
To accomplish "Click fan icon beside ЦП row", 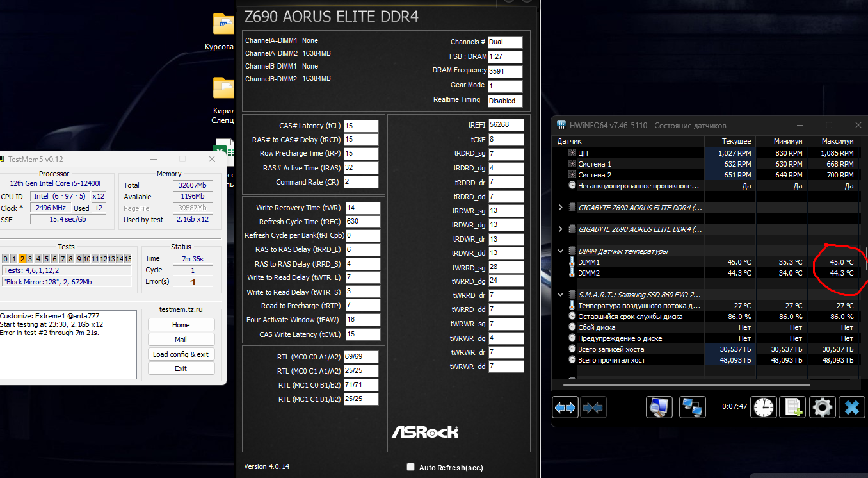I will pyautogui.click(x=572, y=153).
